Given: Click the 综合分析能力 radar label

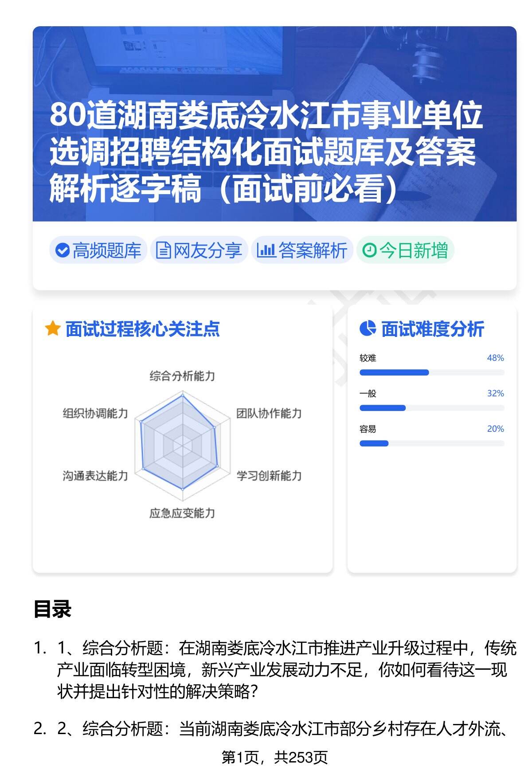Looking at the screenshot, I should tap(182, 376).
